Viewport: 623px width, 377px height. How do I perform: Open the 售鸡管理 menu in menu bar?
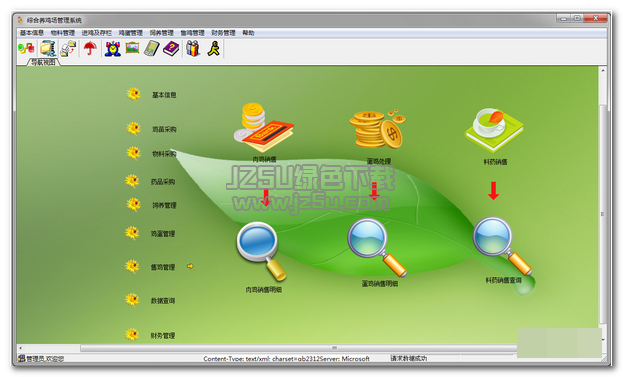tap(192, 33)
